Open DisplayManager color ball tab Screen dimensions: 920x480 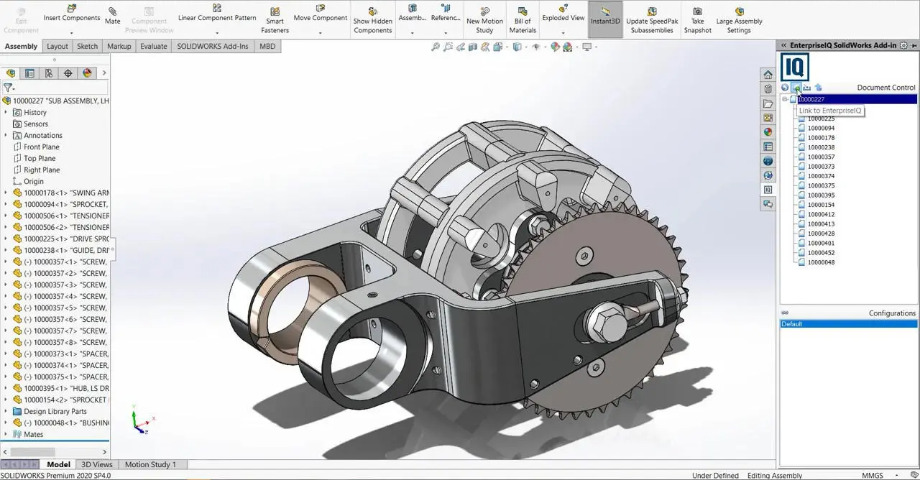[87, 73]
